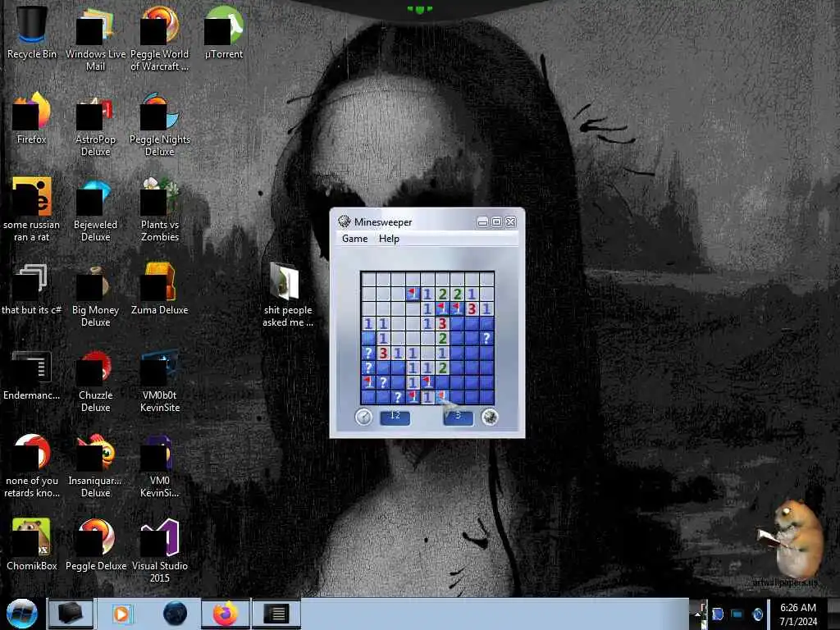
Task: Close the Minesweeper window
Action: 510,221
